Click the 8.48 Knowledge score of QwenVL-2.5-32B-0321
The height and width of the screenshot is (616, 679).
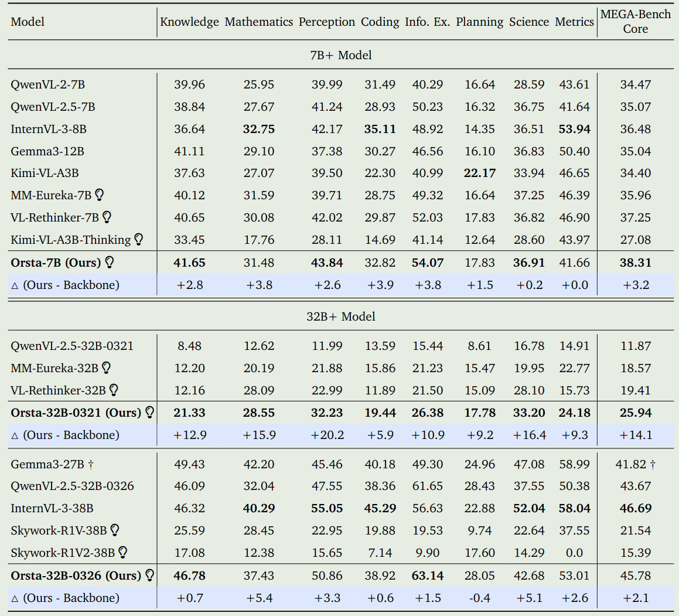pos(190,346)
